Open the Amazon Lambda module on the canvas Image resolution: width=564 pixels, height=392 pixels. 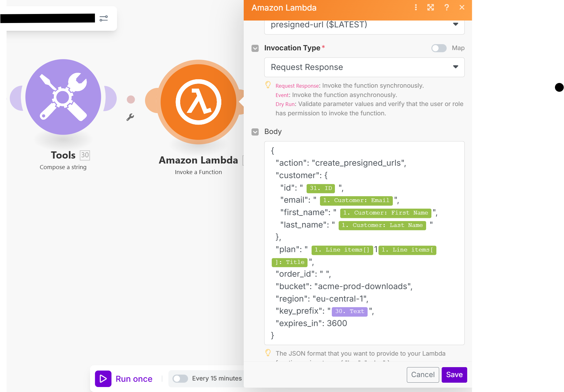[x=198, y=102]
